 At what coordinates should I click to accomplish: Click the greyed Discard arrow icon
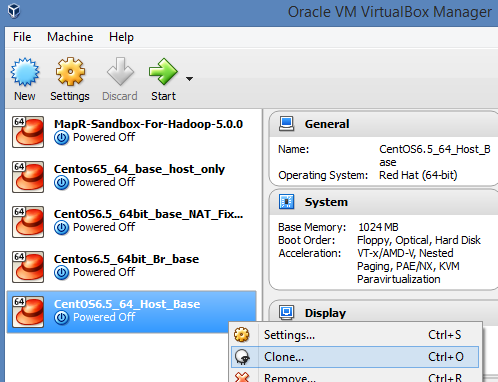coord(120,71)
